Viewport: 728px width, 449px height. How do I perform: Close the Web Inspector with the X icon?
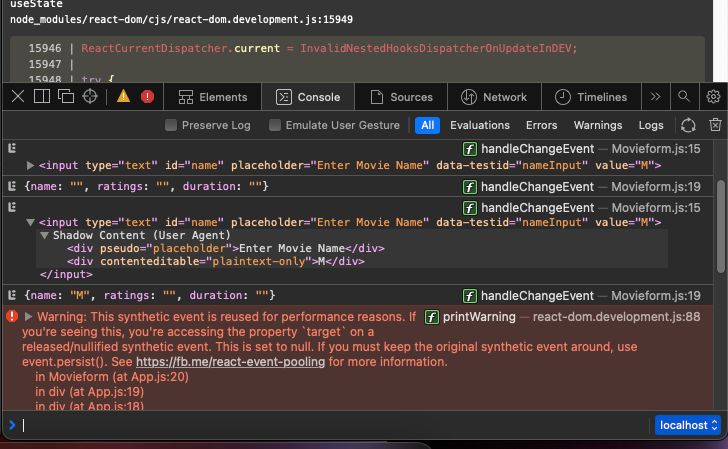pyautogui.click(x=18, y=97)
